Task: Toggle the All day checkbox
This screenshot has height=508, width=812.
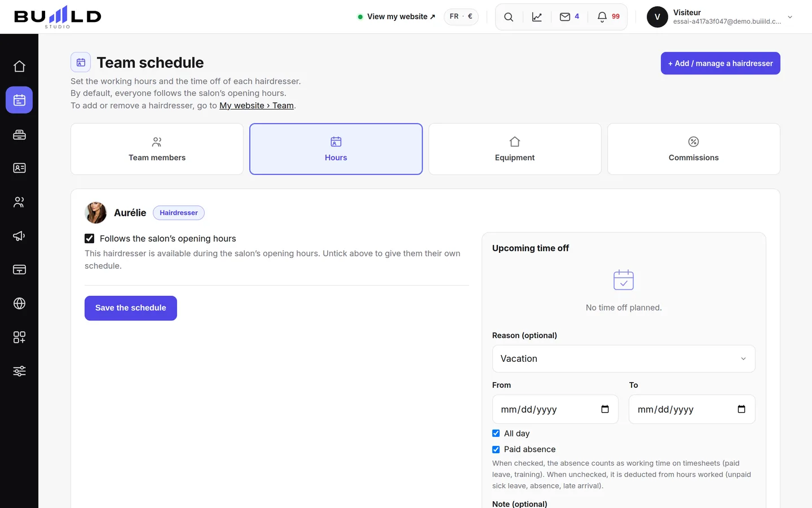Action: [x=496, y=433]
